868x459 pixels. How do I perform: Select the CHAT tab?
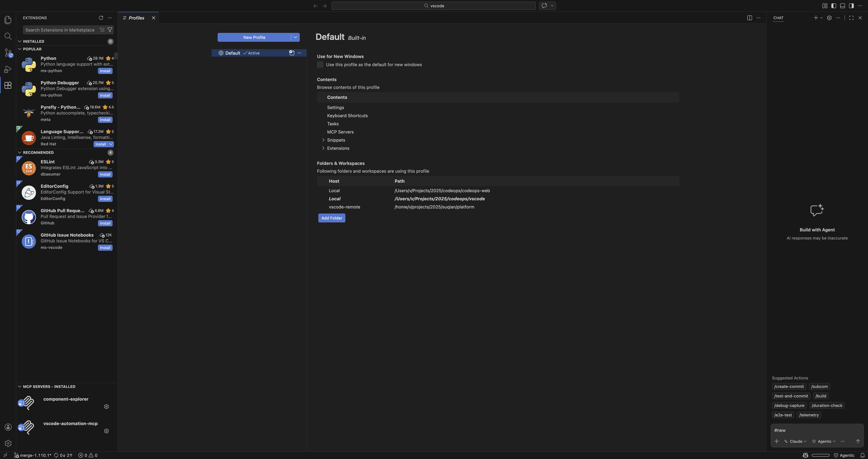pos(778,18)
